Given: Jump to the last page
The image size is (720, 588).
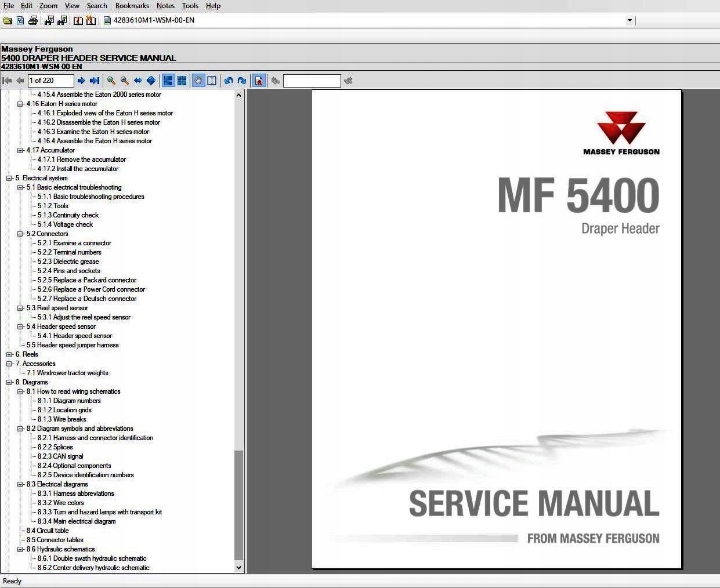Looking at the screenshot, I should click(x=95, y=81).
